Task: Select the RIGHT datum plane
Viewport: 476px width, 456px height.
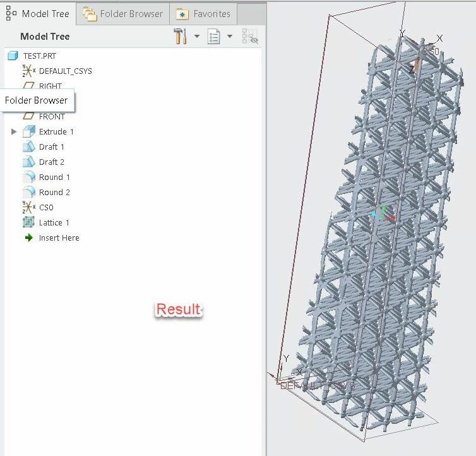Action: [x=50, y=86]
